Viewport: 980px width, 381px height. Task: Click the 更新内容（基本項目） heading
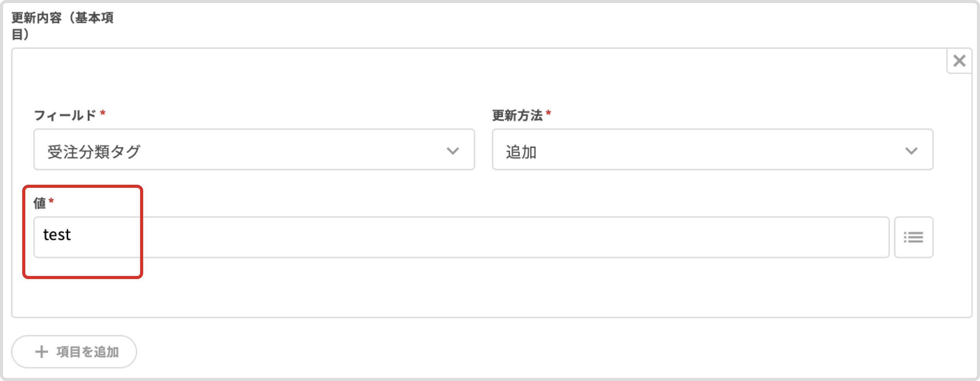(62, 25)
